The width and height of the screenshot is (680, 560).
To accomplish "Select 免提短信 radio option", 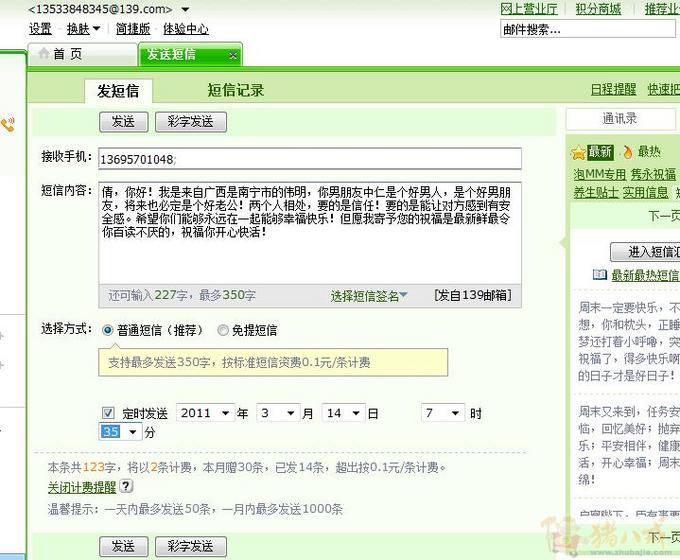I will (222, 331).
